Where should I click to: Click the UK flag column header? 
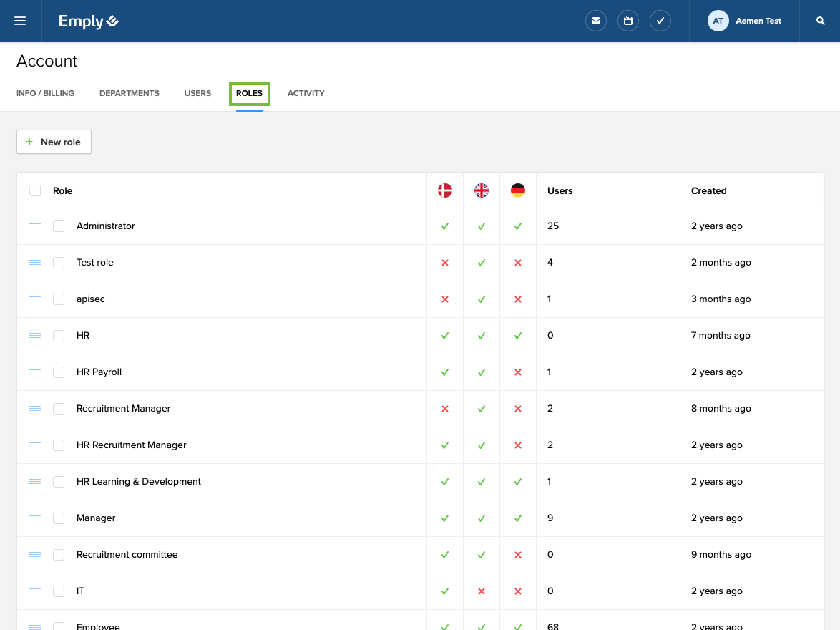[481, 190]
